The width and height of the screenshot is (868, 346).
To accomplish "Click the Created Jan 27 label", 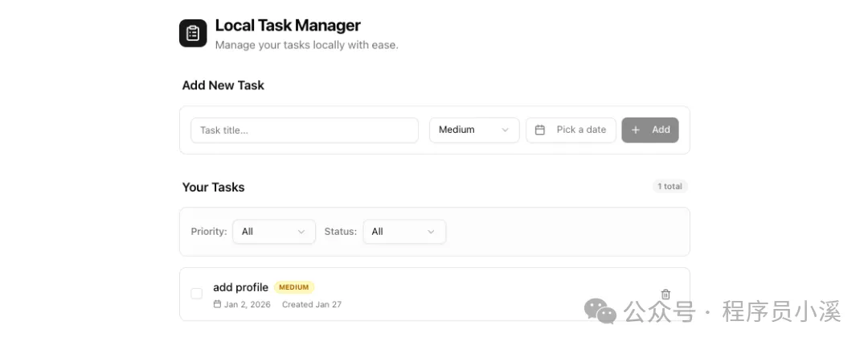I will coord(312,305).
